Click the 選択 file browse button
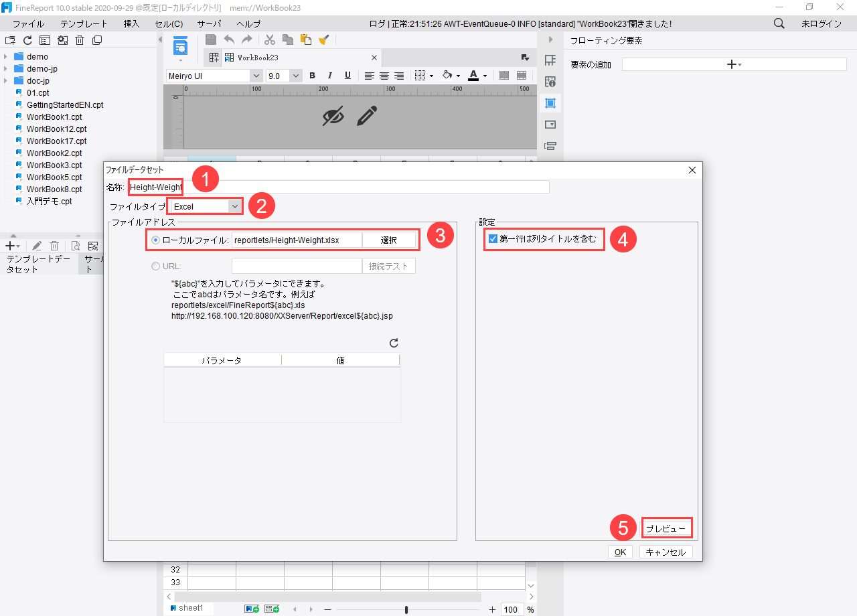This screenshot has height=616, width=857. [x=389, y=240]
